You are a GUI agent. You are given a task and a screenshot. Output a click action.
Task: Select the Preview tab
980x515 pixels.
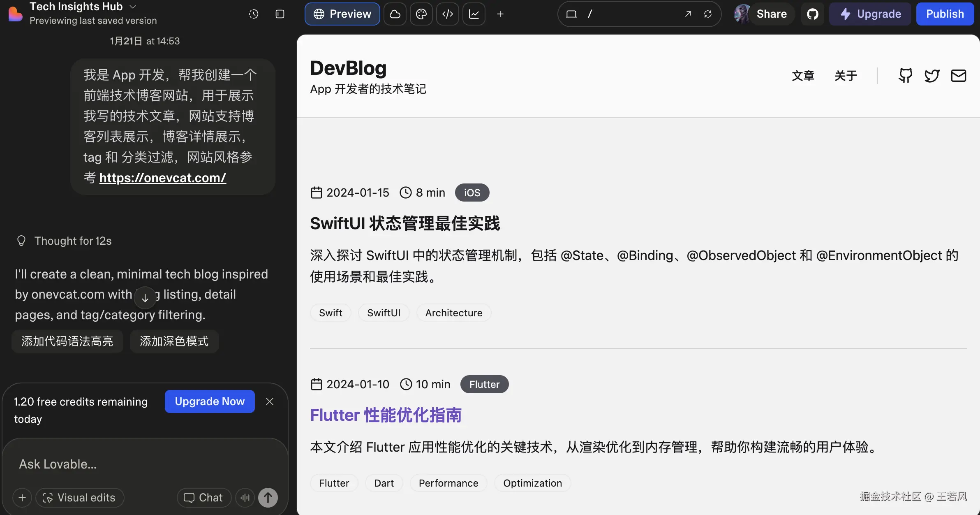(342, 14)
